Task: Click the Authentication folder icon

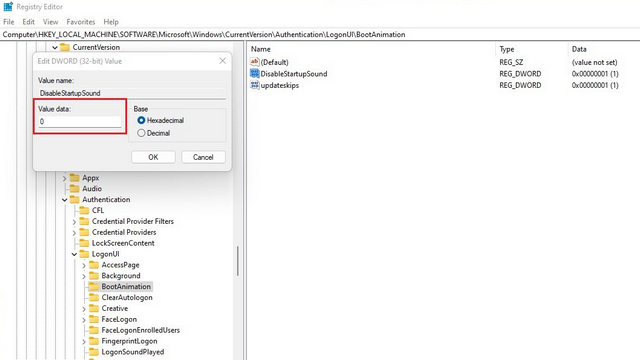Action: [74, 199]
